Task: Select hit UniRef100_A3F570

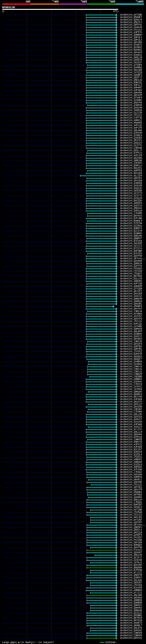Action: [x=131, y=32]
